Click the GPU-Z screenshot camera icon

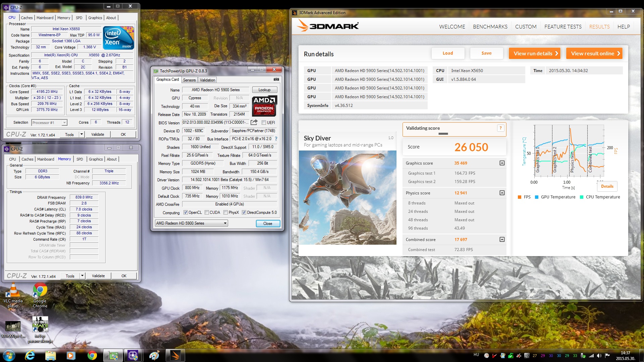point(276,79)
